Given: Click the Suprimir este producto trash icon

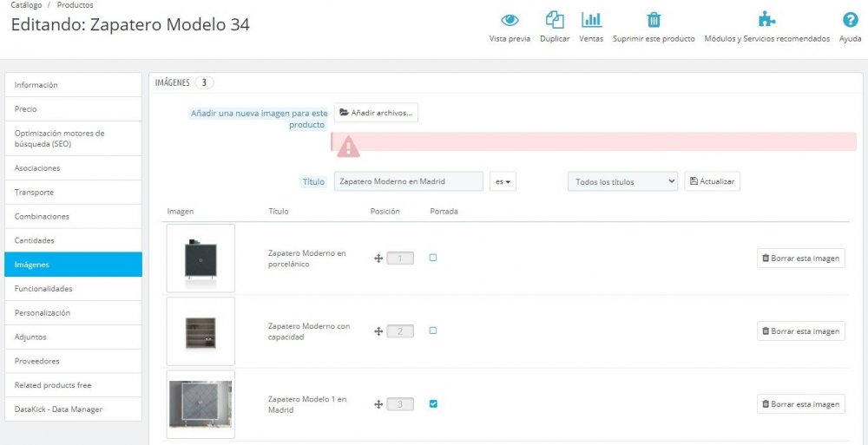Looking at the screenshot, I should (x=654, y=21).
